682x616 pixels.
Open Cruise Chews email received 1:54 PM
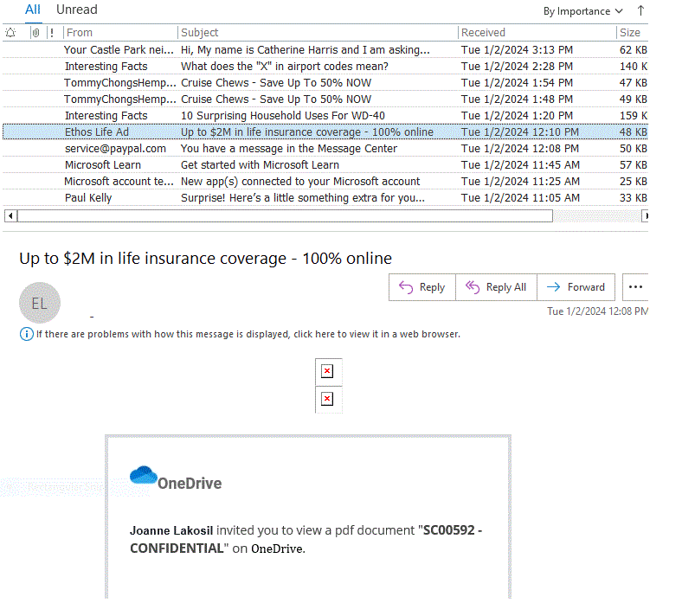[325, 83]
